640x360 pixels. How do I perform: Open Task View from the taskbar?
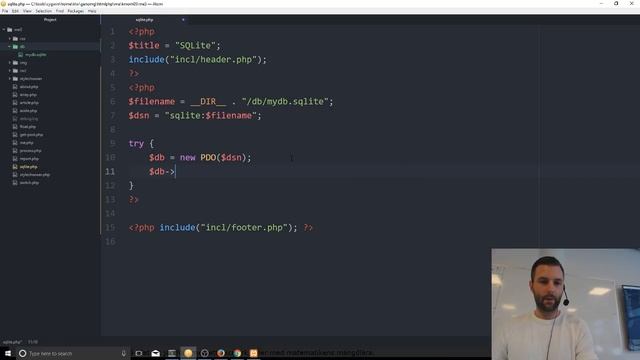click(x=139, y=353)
